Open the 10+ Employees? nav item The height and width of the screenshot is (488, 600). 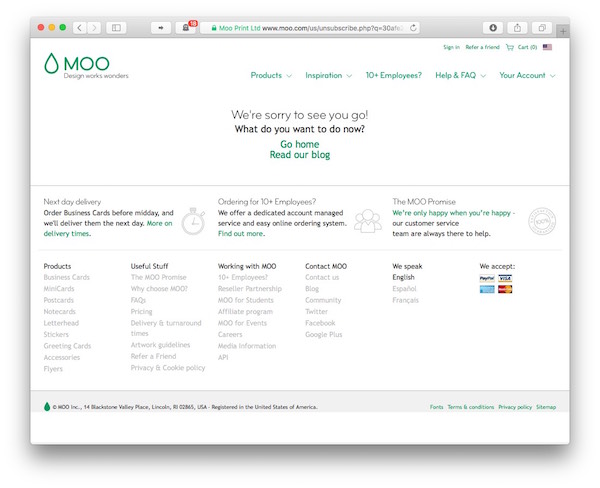tap(393, 75)
